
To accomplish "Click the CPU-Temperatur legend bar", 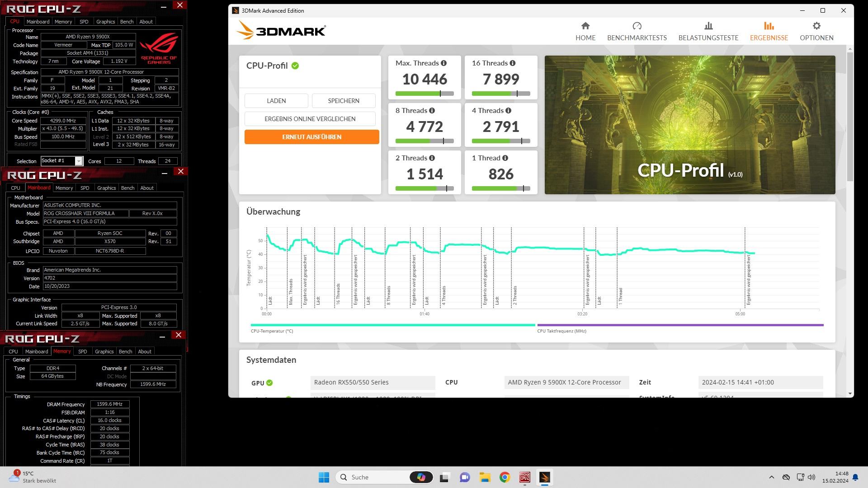I will tap(393, 325).
